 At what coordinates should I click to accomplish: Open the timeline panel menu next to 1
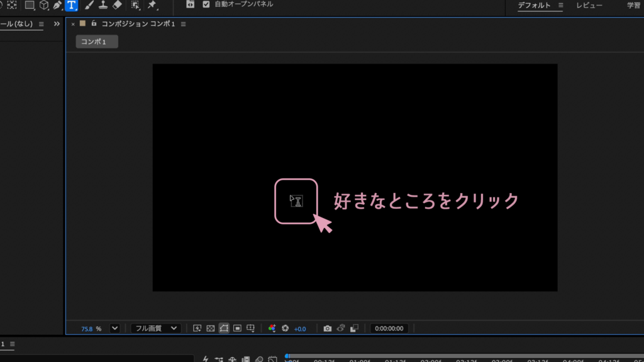point(13,344)
